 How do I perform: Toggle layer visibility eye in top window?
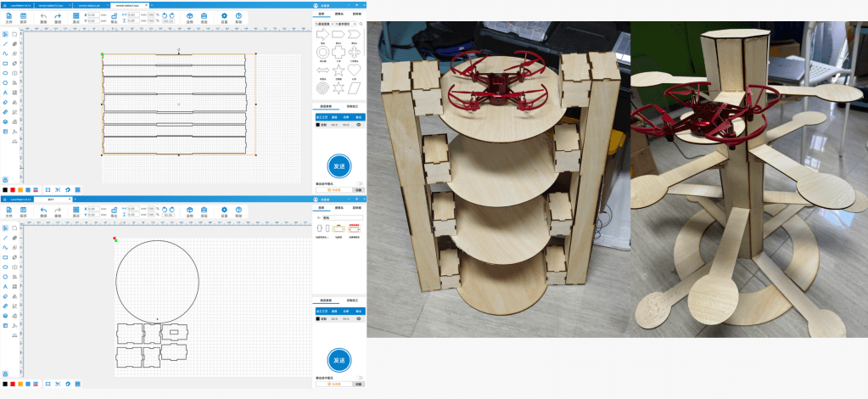[358, 125]
